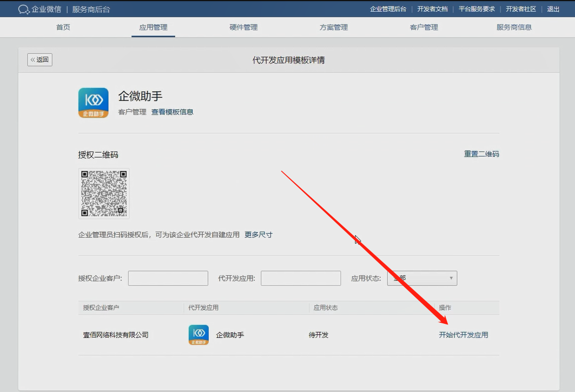Go to the 客户管理 tab

tap(424, 27)
